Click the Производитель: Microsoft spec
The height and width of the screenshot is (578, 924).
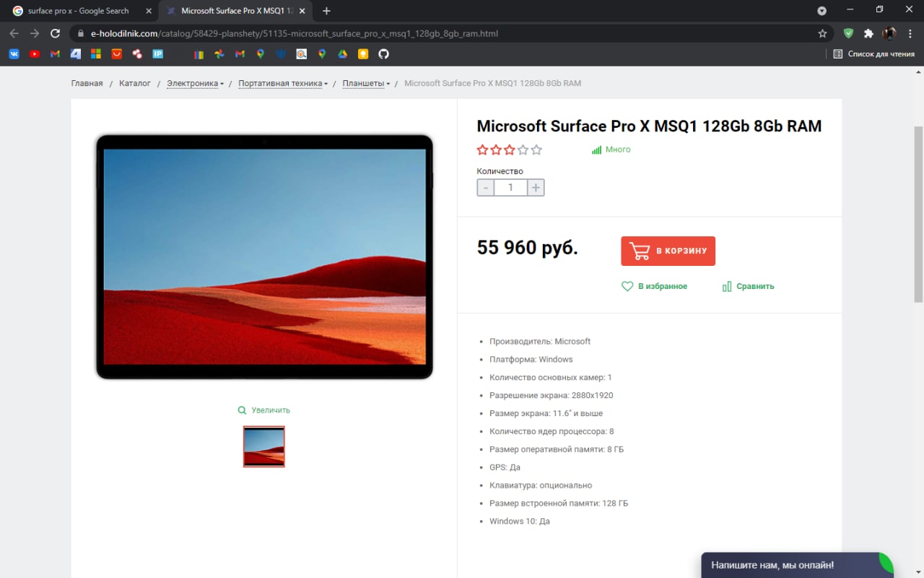tap(540, 341)
